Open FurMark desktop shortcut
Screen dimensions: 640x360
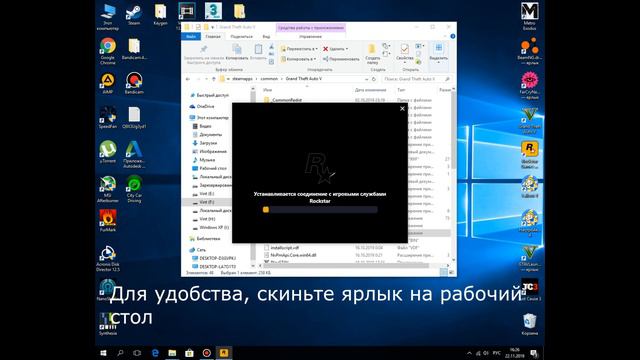point(108,221)
